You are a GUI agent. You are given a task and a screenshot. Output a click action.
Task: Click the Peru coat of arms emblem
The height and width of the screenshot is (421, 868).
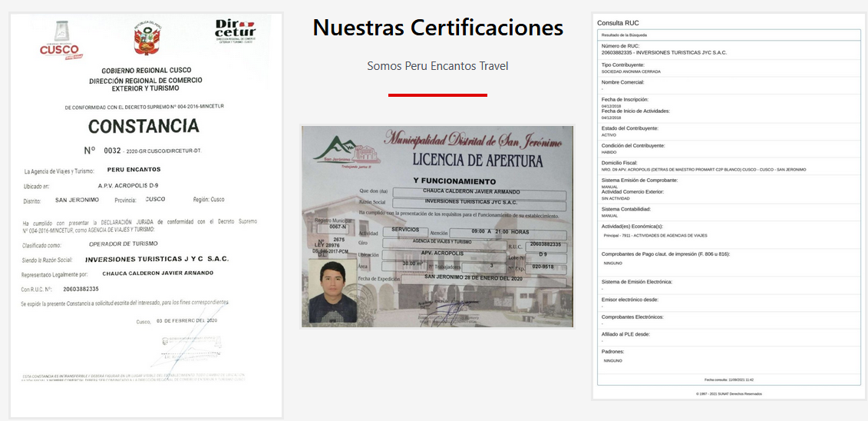146,39
